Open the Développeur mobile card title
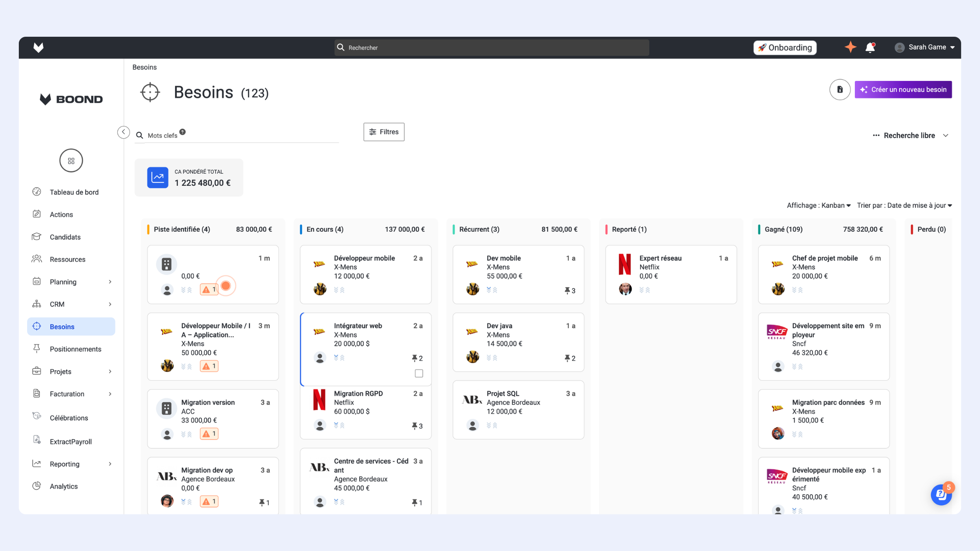Viewport: 980px width, 551px height. tap(364, 258)
